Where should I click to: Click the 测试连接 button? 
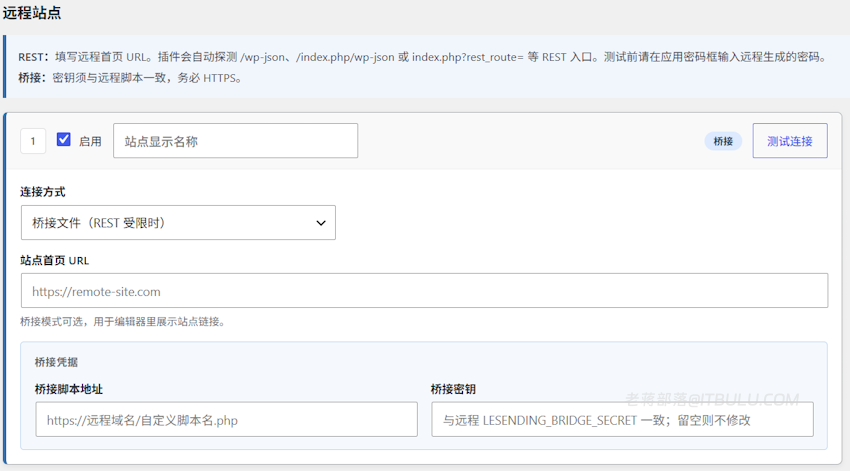tap(790, 141)
